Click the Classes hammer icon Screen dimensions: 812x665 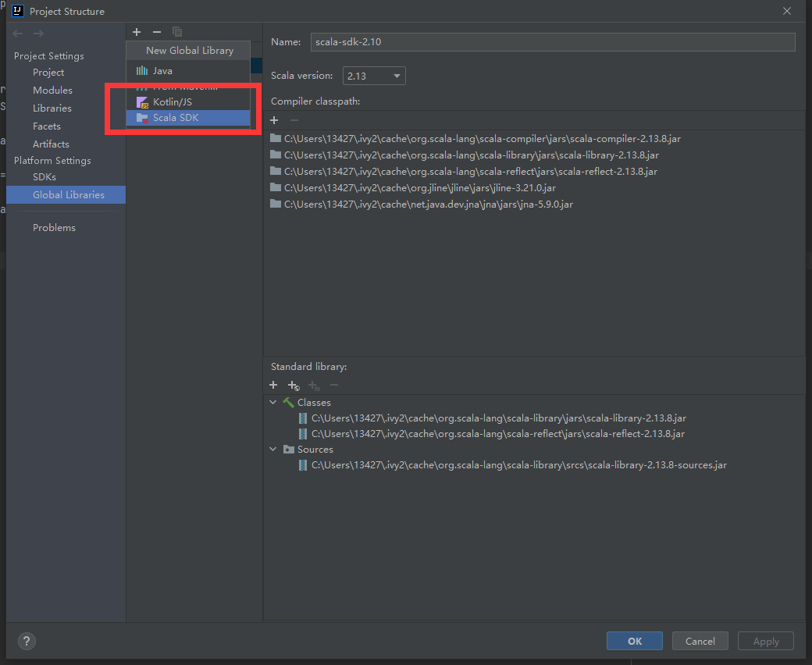288,402
